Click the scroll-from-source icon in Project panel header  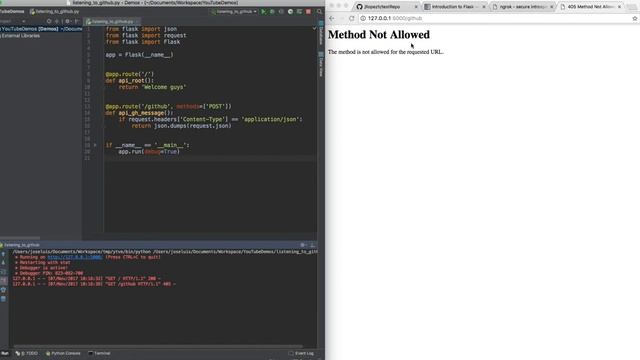tap(49, 21)
